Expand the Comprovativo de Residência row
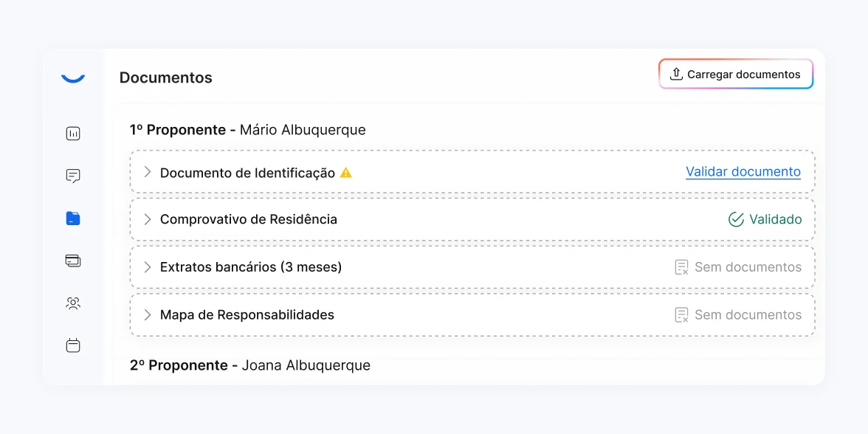This screenshot has width=868, height=434. tap(147, 219)
